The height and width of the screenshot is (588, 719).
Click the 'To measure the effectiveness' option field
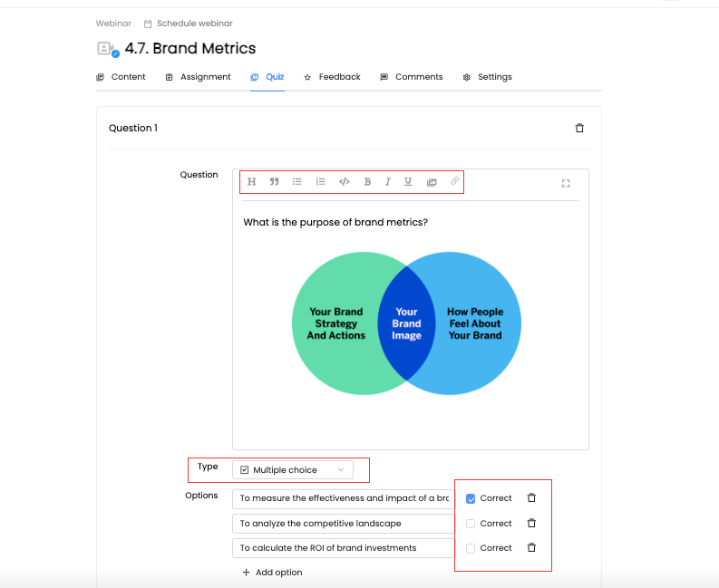[344, 498]
